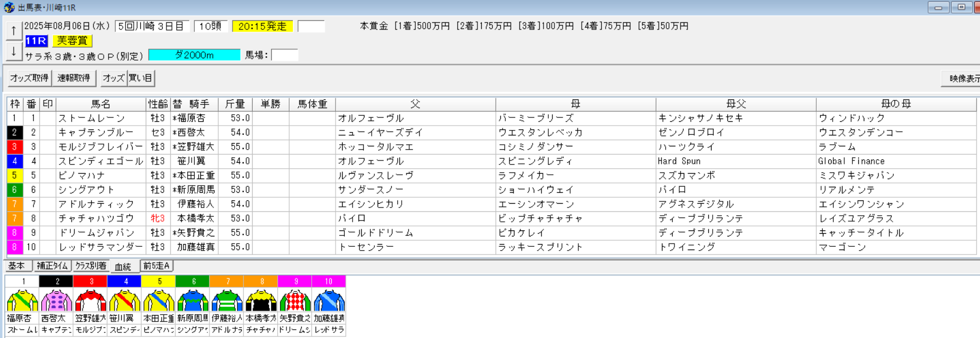Image resolution: width=980 pixels, height=338 pixels.
Task: Select horse アドルナティック
Action: [x=100, y=204]
